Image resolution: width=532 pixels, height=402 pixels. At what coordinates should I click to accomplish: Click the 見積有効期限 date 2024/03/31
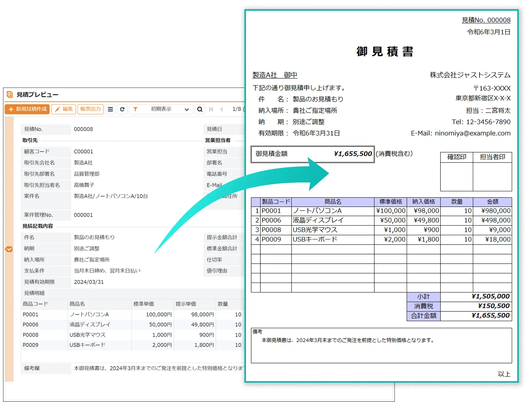(x=89, y=282)
